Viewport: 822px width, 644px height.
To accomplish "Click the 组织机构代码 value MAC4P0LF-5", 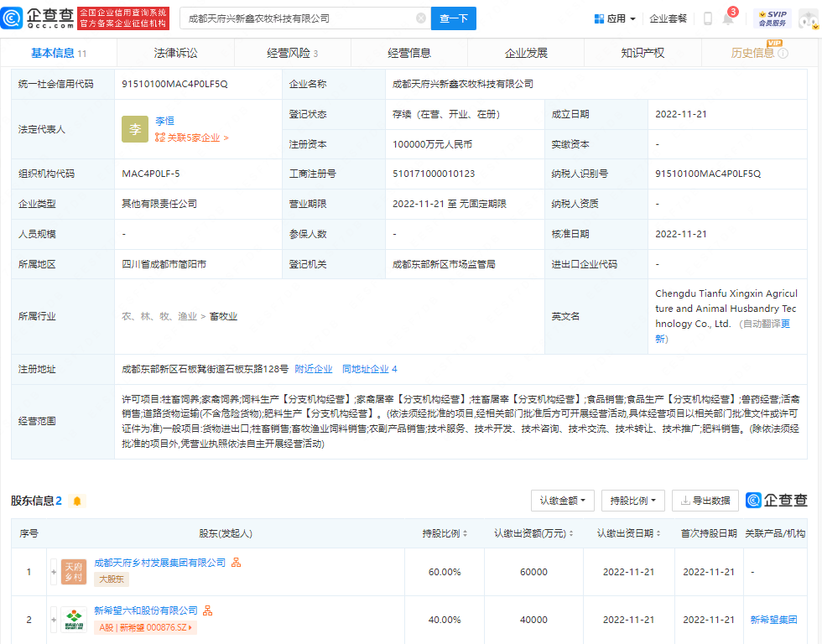I will [150, 174].
